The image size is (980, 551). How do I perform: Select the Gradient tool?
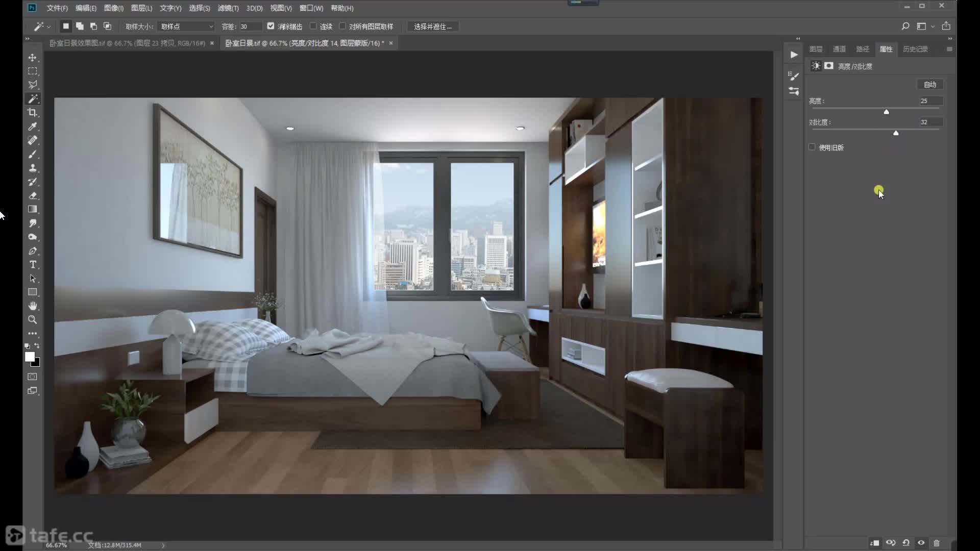click(x=32, y=209)
